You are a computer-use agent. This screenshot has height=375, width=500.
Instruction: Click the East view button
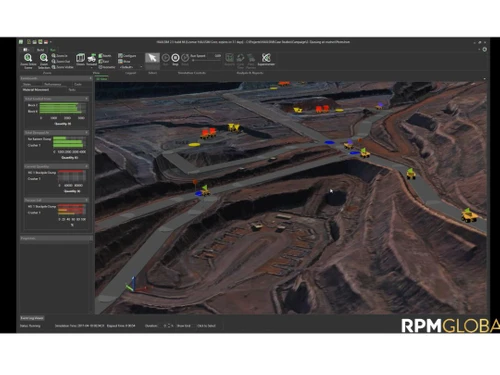pyautogui.click(x=104, y=61)
